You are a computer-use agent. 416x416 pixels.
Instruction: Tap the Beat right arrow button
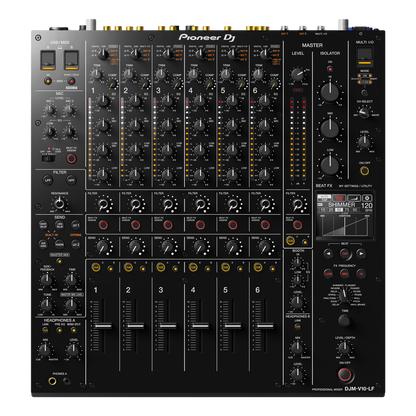[361, 254]
